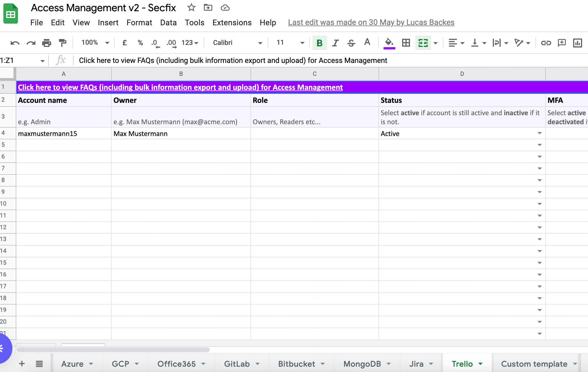Open the borders tool
Screen dimensions: 588x372
[406, 43]
